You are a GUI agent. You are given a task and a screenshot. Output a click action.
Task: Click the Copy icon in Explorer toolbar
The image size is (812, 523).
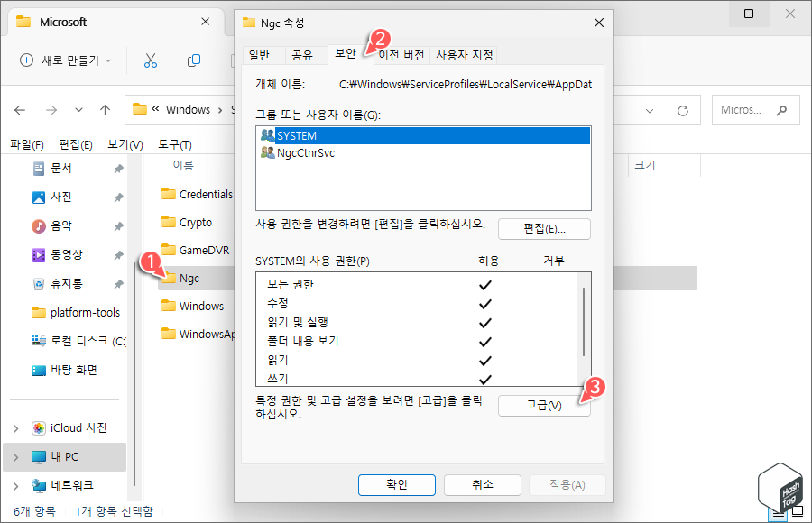coord(194,60)
